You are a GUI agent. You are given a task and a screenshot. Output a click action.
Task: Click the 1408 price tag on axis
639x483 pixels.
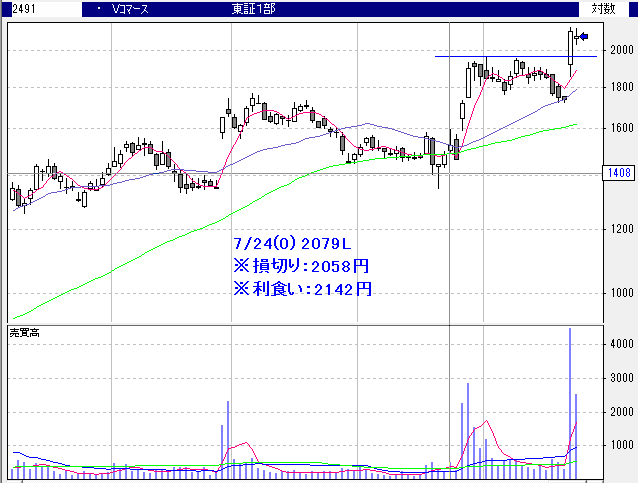click(x=617, y=173)
